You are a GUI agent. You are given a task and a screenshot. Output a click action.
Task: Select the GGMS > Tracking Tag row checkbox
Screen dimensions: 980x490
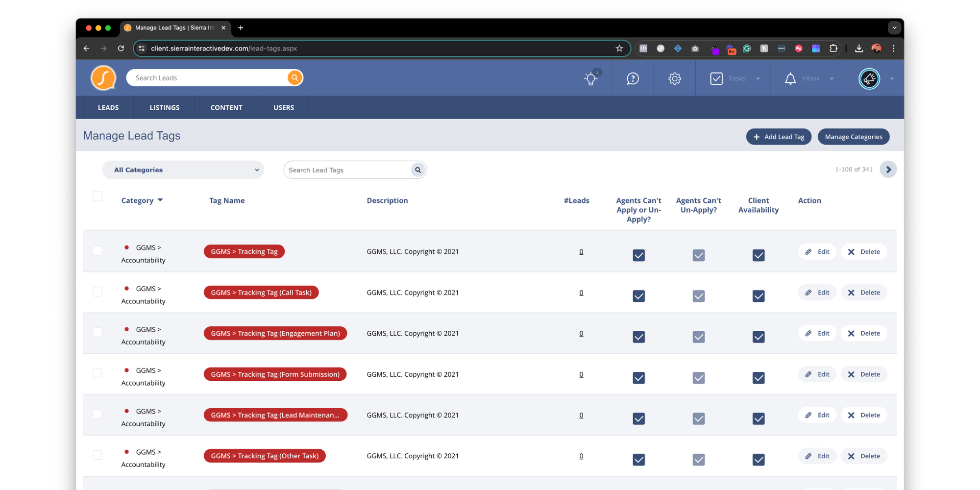(98, 251)
